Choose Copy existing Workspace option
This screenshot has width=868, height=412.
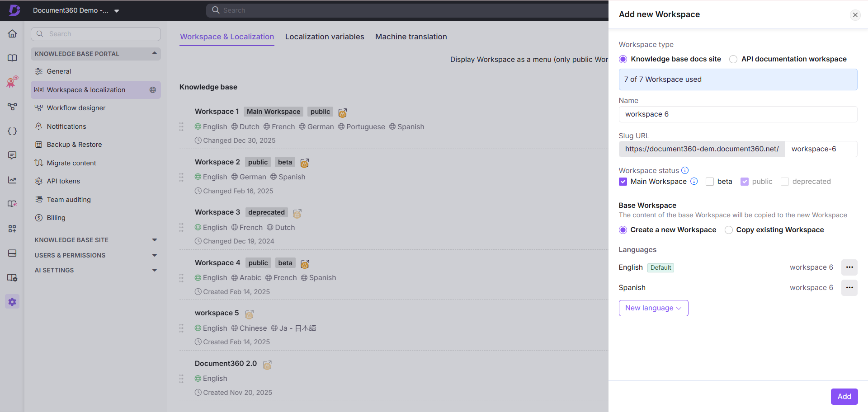click(728, 229)
